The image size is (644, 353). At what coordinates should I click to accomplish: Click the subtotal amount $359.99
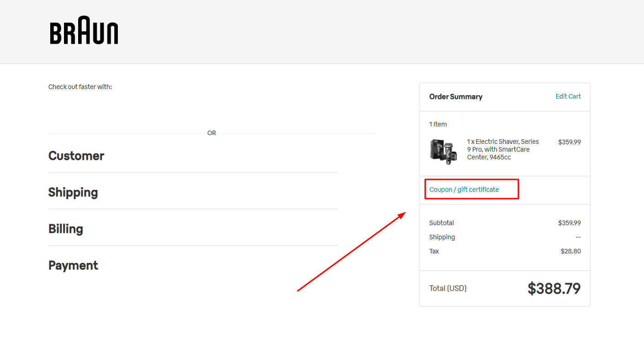570,223
